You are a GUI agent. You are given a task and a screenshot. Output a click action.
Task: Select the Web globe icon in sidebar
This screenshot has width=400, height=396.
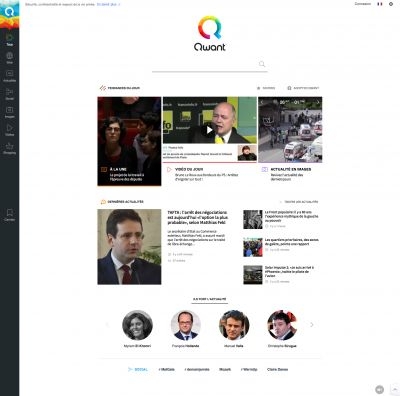[9, 55]
